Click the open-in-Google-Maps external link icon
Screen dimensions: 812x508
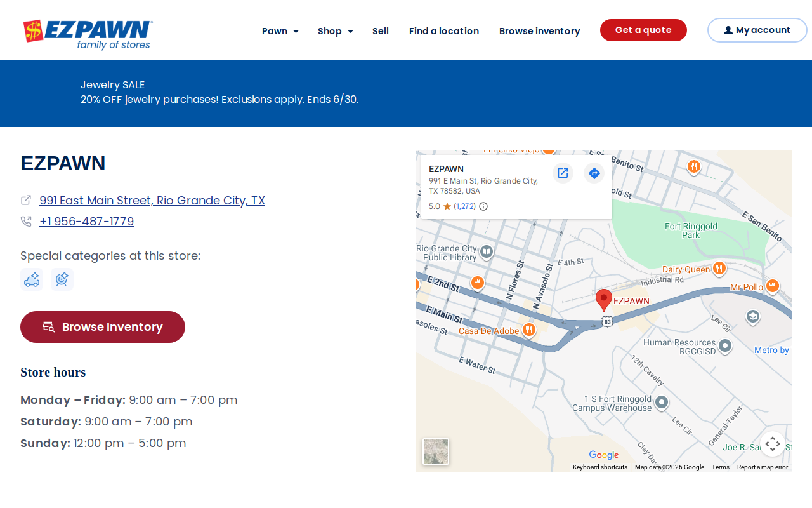click(563, 173)
